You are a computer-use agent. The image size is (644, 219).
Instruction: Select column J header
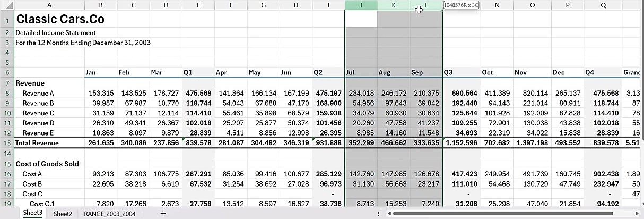361,5
